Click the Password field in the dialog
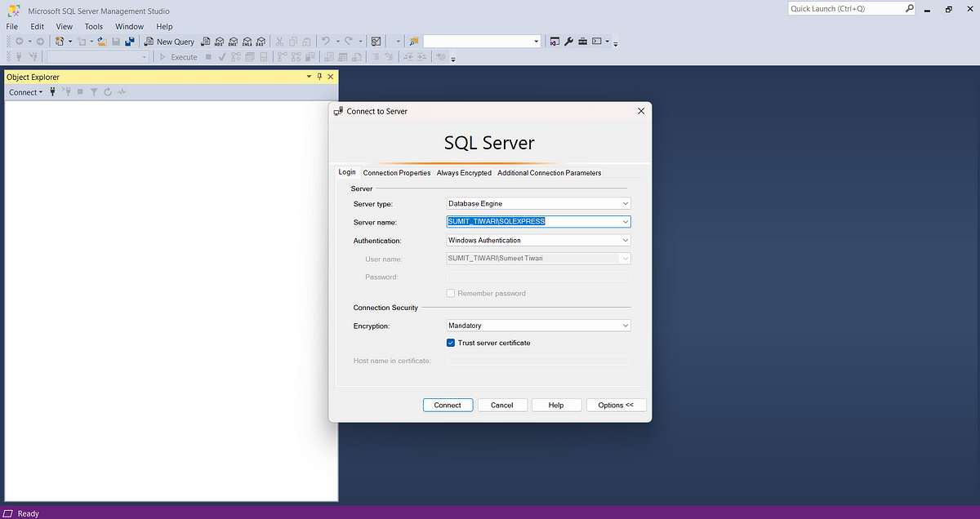The image size is (980, 519). [x=539, y=277]
